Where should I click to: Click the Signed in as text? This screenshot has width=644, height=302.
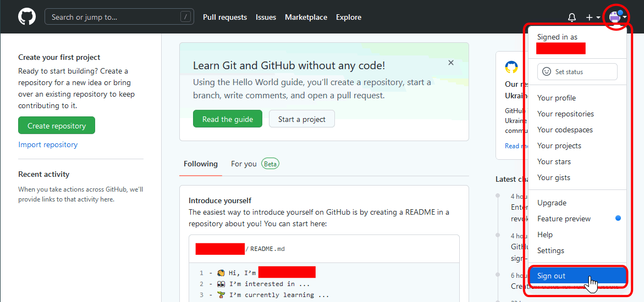coord(557,37)
